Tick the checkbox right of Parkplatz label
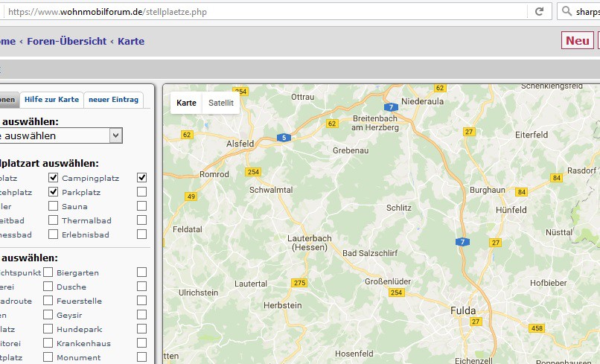The image size is (600, 364). [x=142, y=192]
